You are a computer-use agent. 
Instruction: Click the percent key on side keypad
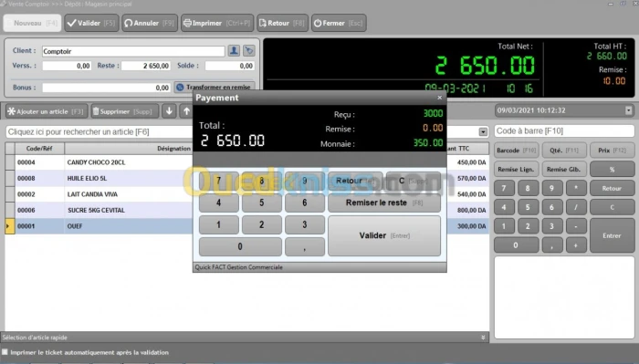click(x=613, y=170)
